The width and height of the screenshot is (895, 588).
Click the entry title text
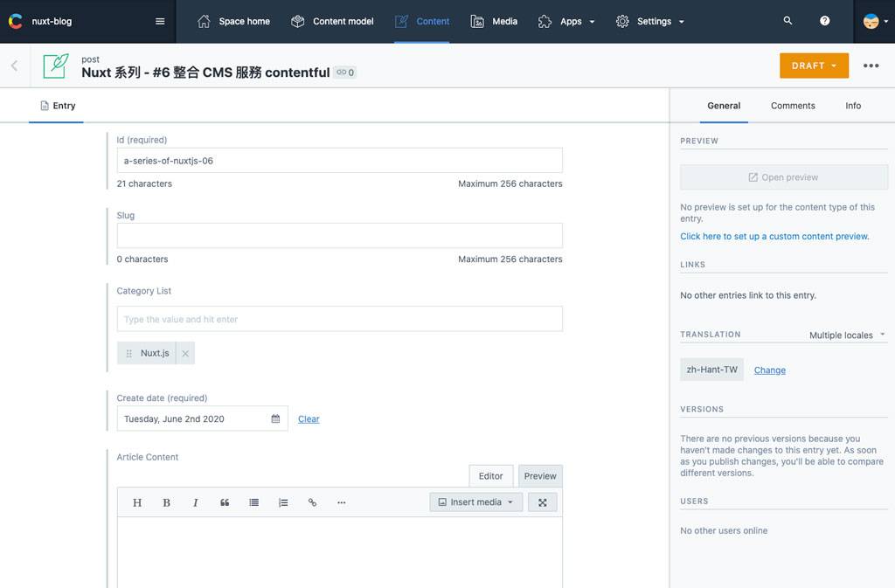tap(205, 73)
